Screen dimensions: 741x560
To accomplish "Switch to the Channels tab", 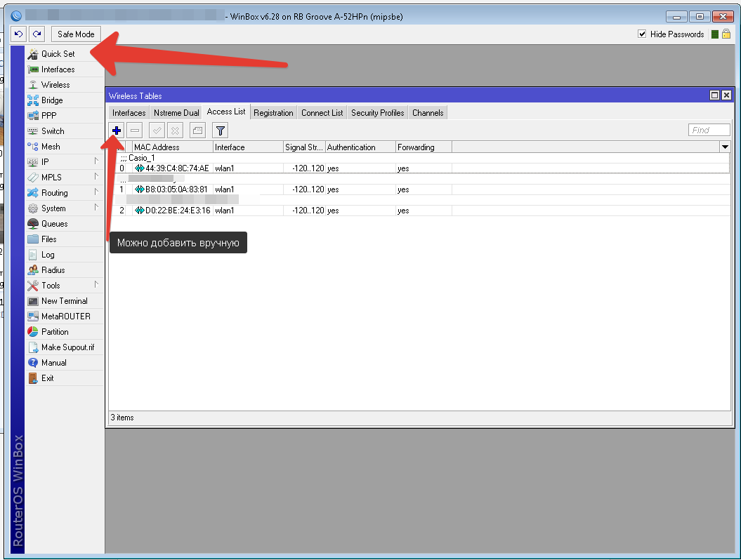I will (428, 113).
